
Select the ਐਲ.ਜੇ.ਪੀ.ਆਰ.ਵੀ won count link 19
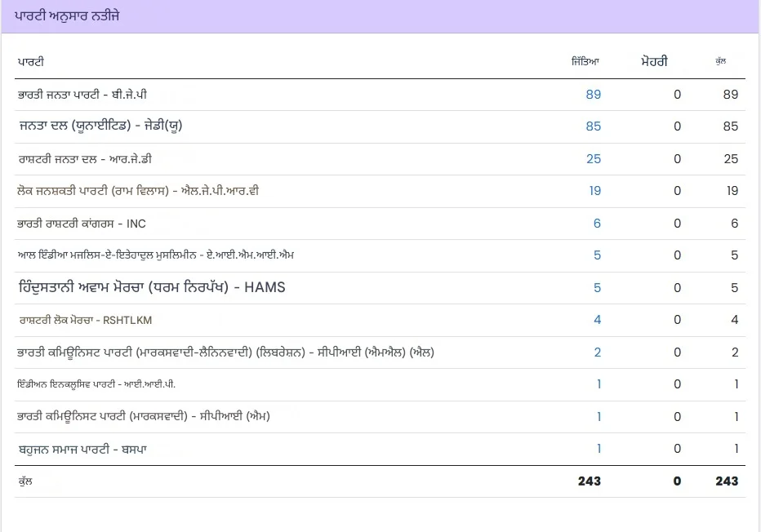tap(594, 191)
